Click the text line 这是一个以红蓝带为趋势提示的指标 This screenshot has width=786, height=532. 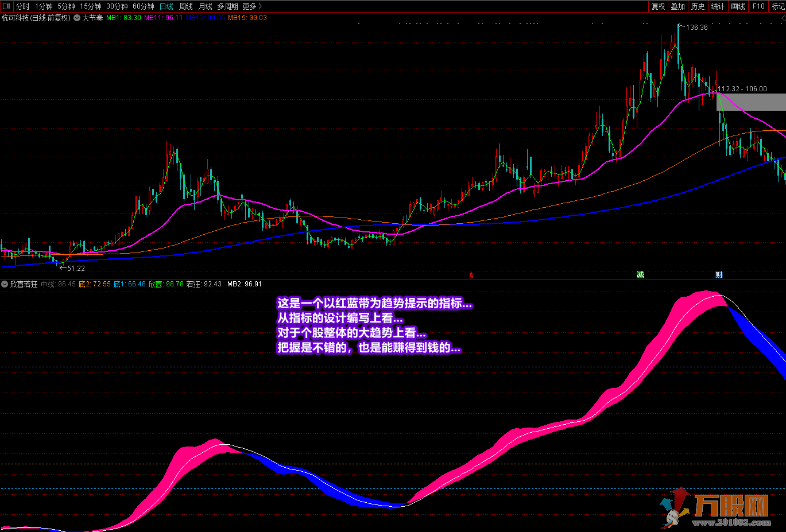pos(375,304)
